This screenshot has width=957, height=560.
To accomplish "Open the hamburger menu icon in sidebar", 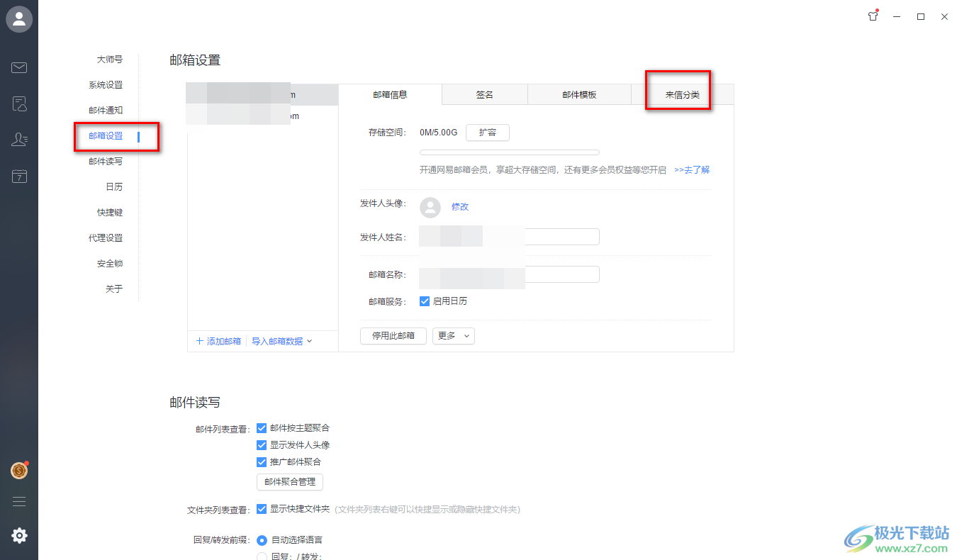I will 19,501.
